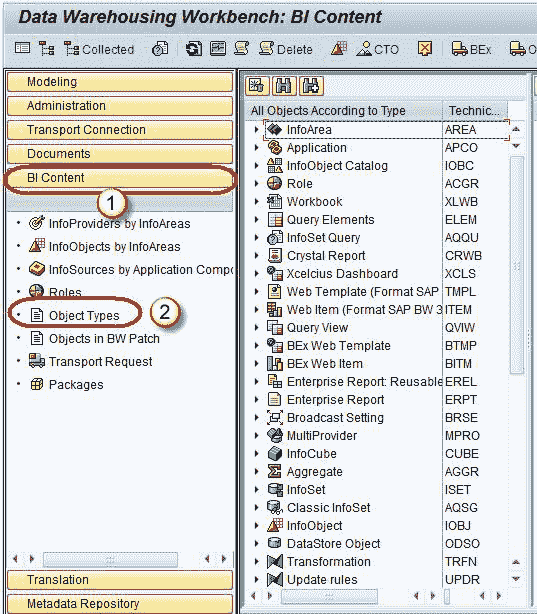Click the object tree bottom horizontal scrollbar
Screen dimensions: 537x614
click(329, 596)
